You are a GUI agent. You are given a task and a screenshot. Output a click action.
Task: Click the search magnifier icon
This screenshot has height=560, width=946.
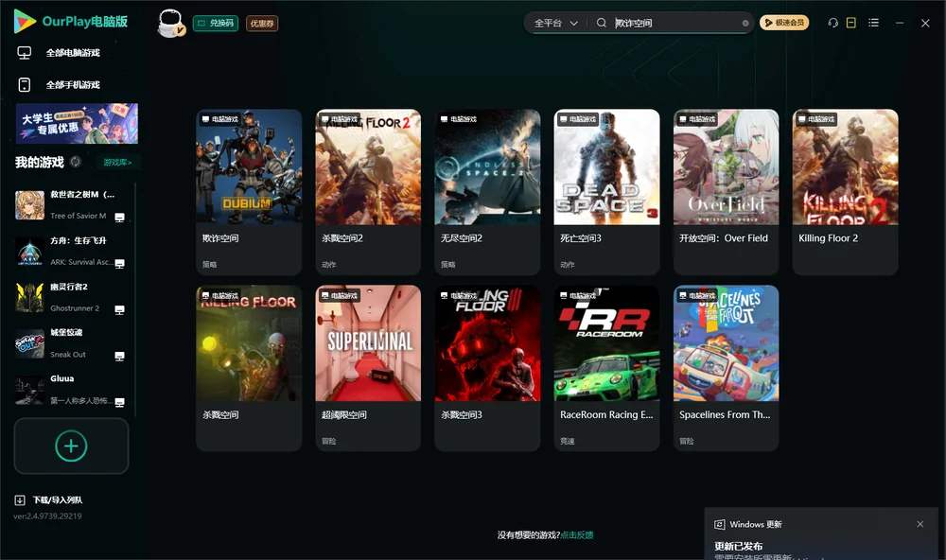(602, 23)
